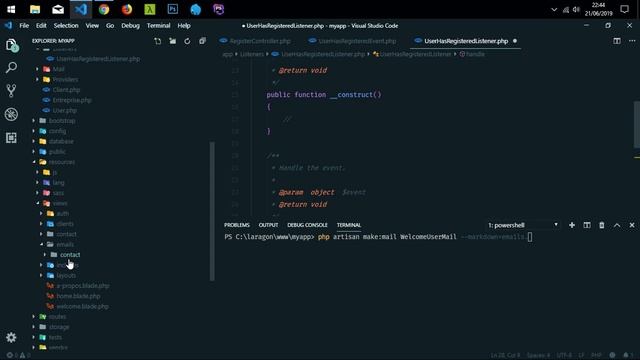The image size is (640, 360).
Task: Click the Explorer sidebar scrollbar
Action: click(212, 211)
